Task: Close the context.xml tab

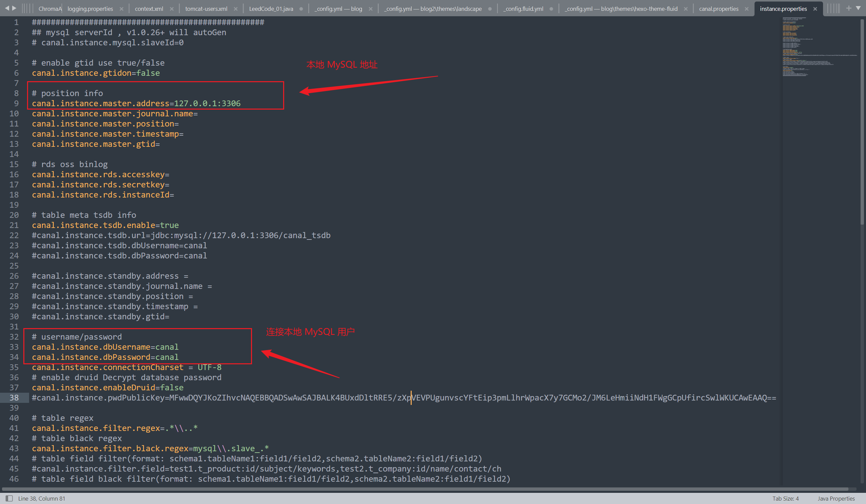Action: (172, 9)
